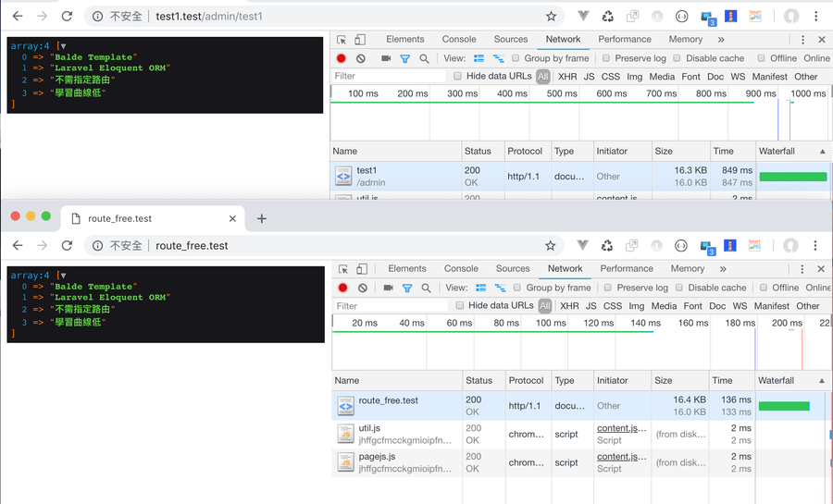Select the route_free.test browser tab
Viewport: 833px width, 504px height.
[153, 218]
